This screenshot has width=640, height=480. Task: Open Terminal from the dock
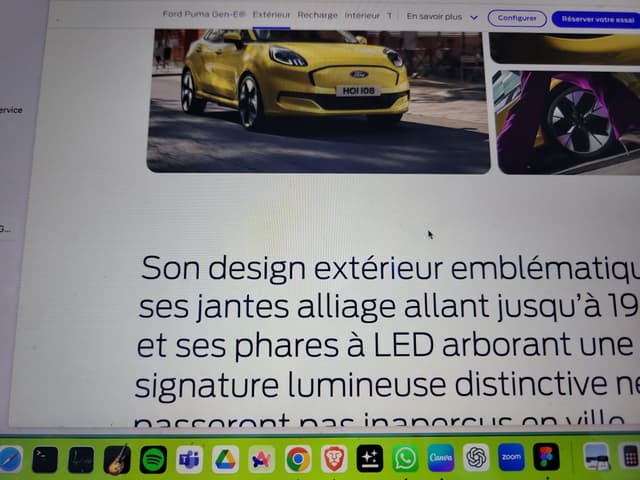pos(45,459)
